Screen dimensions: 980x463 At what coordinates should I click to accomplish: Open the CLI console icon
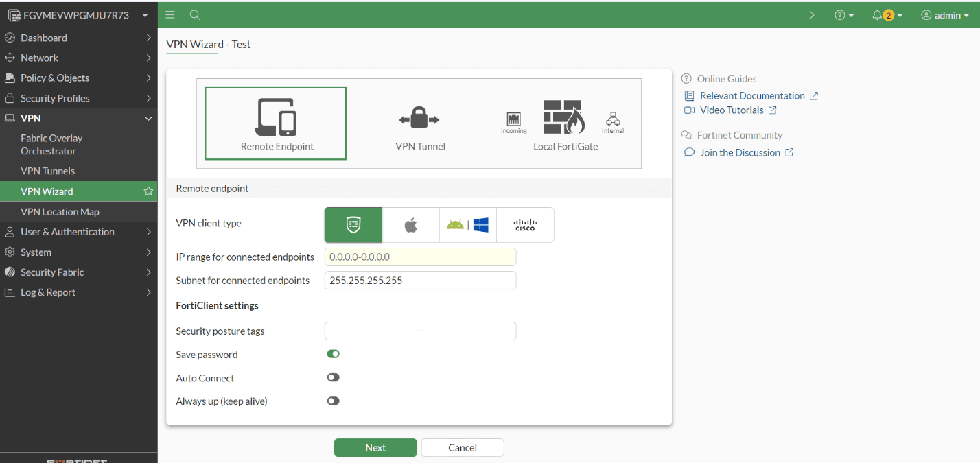pyautogui.click(x=815, y=15)
